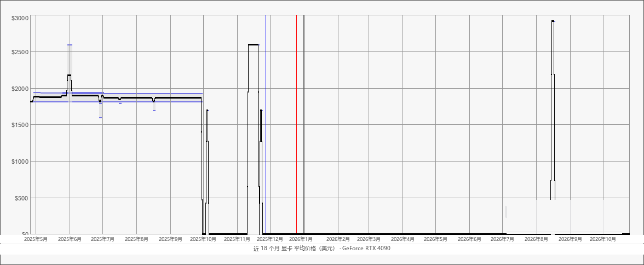644x265 pixels.
Task: Click the $2500 y-axis label
Action: click(x=20, y=52)
